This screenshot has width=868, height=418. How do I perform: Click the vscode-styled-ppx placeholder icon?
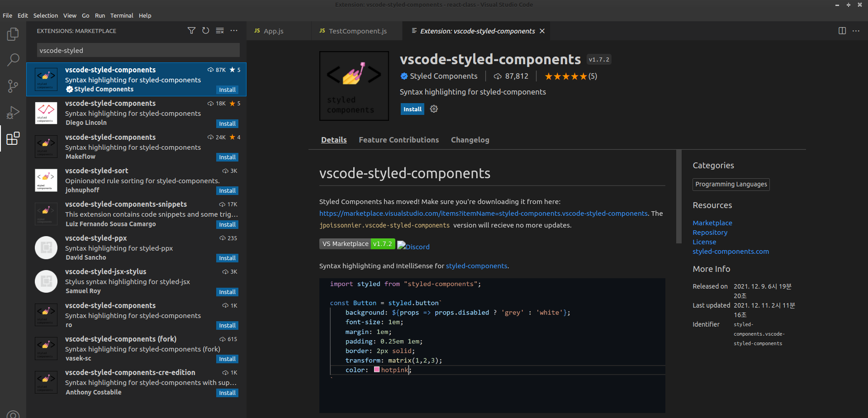coord(46,247)
